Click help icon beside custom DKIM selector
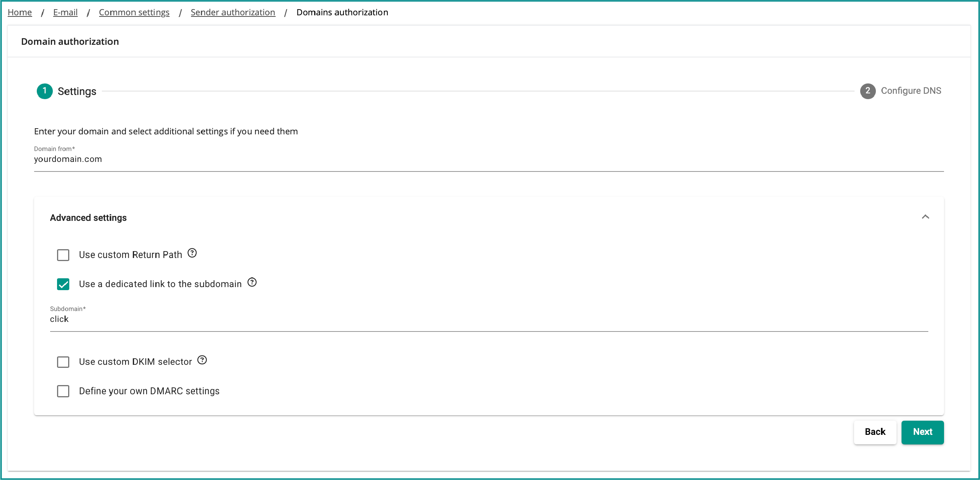The height and width of the screenshot is (480, 980). [x=202, y=360]
